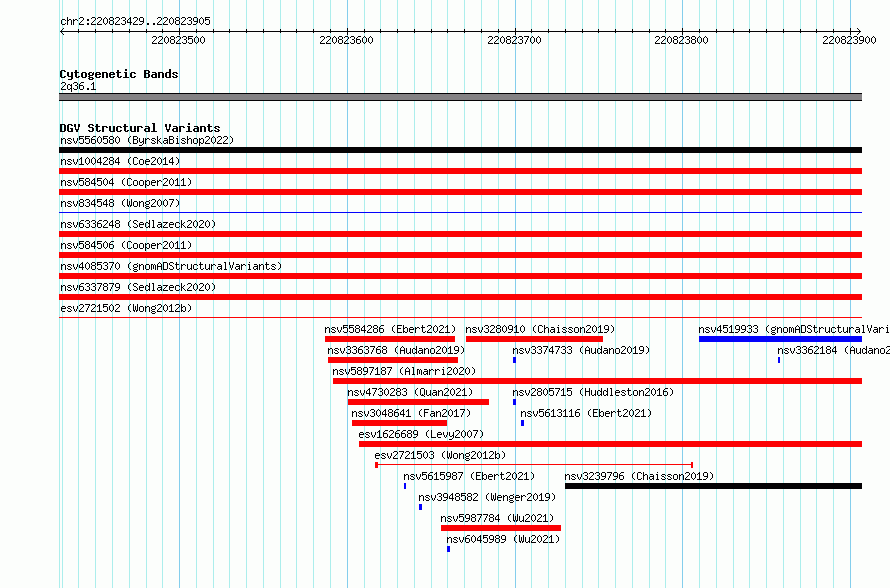The height and width of the screenshot is (588, 890).
Task: Click the nsv6337879 (Sedlazeck2020) label
Action: click(138, 287)
